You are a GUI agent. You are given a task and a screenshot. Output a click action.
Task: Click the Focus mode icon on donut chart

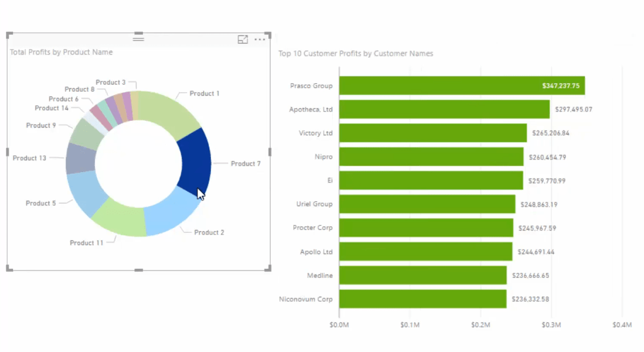[243, 39]
